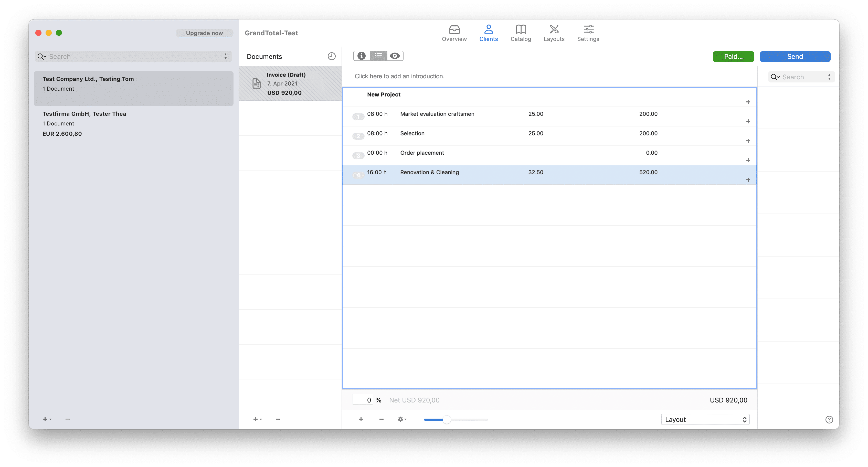Screen dimensions: 868x467
Task: Show the invoice info view
Action: pyautogui.click(x=362, y=56)
